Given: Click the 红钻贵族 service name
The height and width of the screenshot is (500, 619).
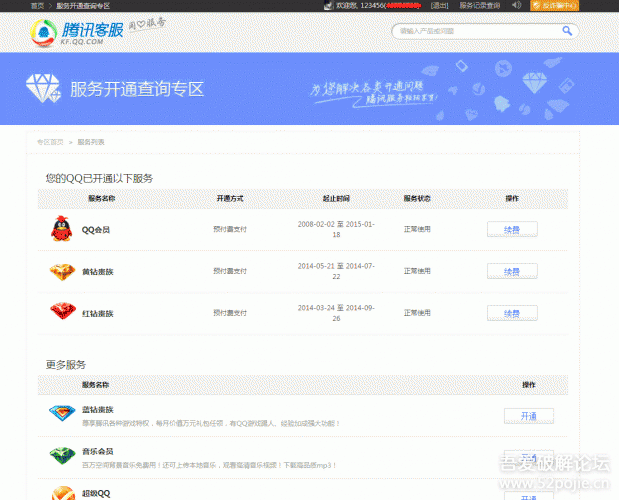Looking at the screenshot, I should (98, 313).
